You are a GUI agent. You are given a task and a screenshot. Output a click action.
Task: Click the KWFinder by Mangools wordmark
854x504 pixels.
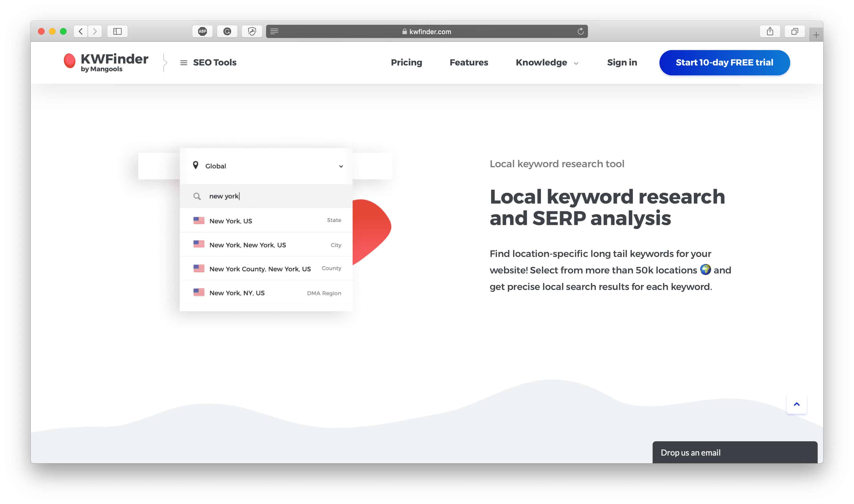coord(114,62)
